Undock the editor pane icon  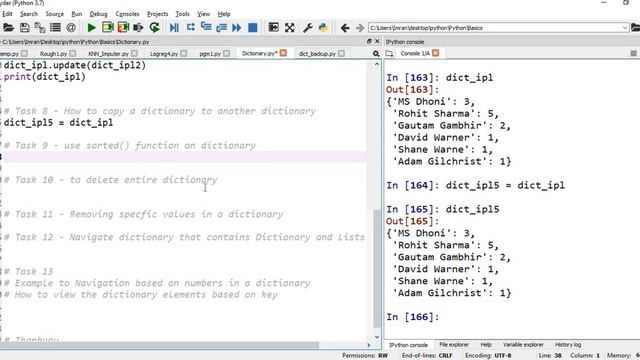click(369, 41)
